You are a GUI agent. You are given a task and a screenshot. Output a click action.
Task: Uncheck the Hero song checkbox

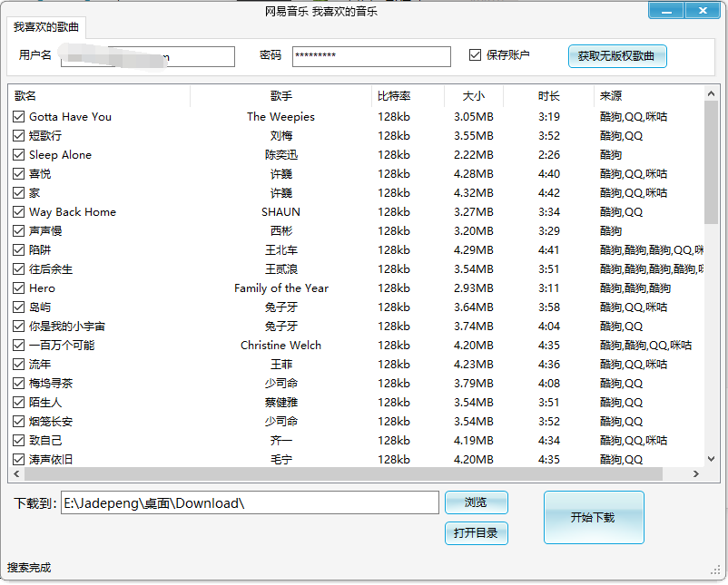(x=18, y=288)
